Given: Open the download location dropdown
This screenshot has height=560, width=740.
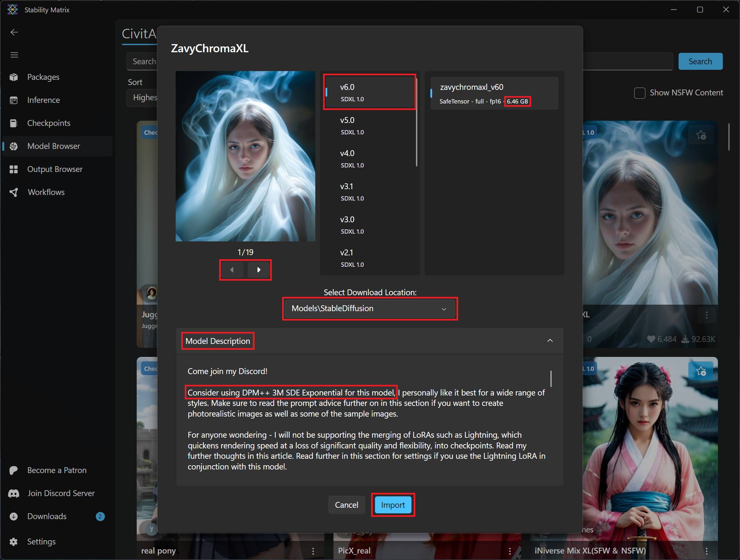Looking at the screenshot, I should pyautogui.click(x=369, y=309).
